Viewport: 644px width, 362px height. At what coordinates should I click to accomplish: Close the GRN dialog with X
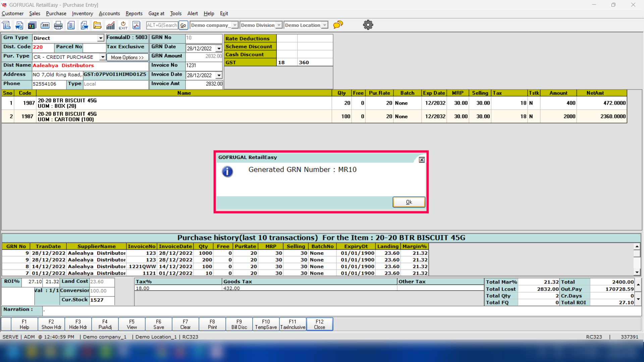click(422, 160)
